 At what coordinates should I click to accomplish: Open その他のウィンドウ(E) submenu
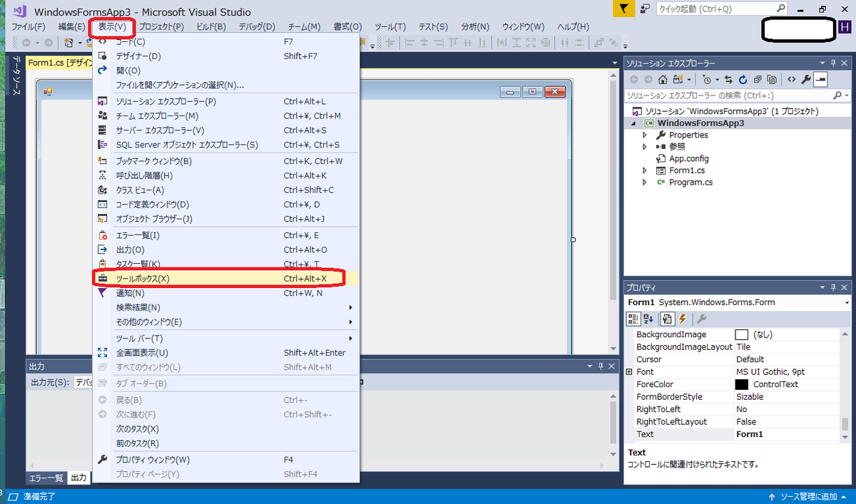tap(226, 322)
